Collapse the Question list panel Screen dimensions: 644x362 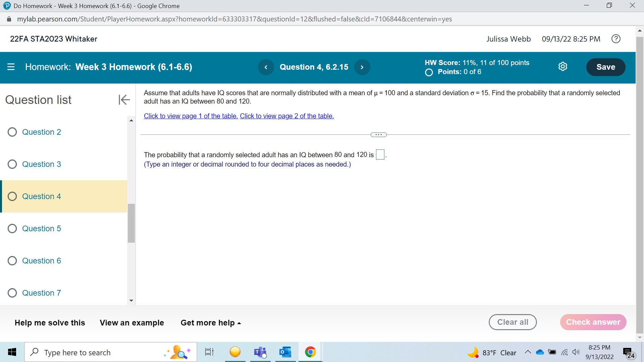[x=124, y=100]
